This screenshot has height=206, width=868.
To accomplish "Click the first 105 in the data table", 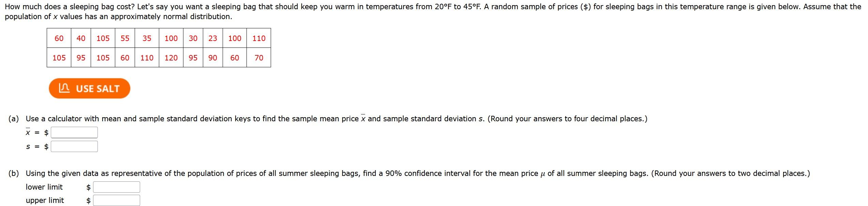I will (x=103, y=38).
